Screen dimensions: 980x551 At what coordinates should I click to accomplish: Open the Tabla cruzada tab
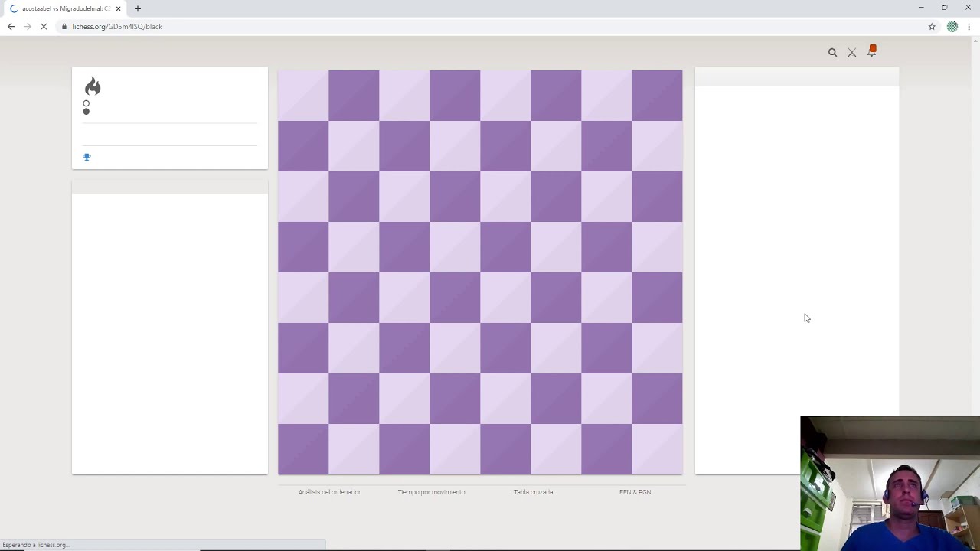(x=533, y=492)
